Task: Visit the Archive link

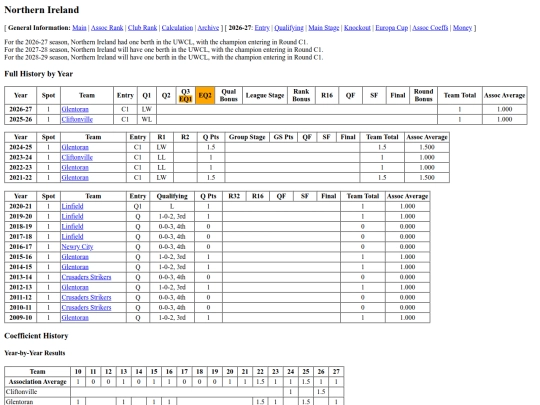Action: [208, 28]
